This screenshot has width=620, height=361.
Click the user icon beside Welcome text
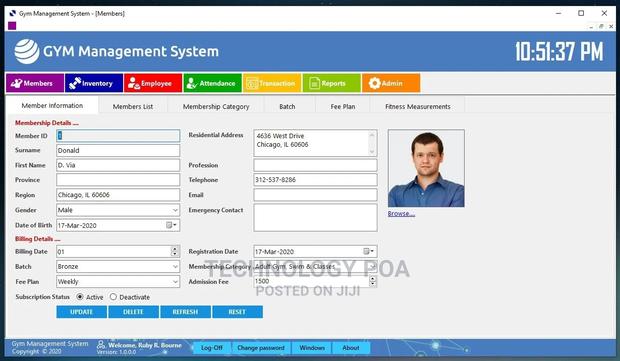point(101,345)
